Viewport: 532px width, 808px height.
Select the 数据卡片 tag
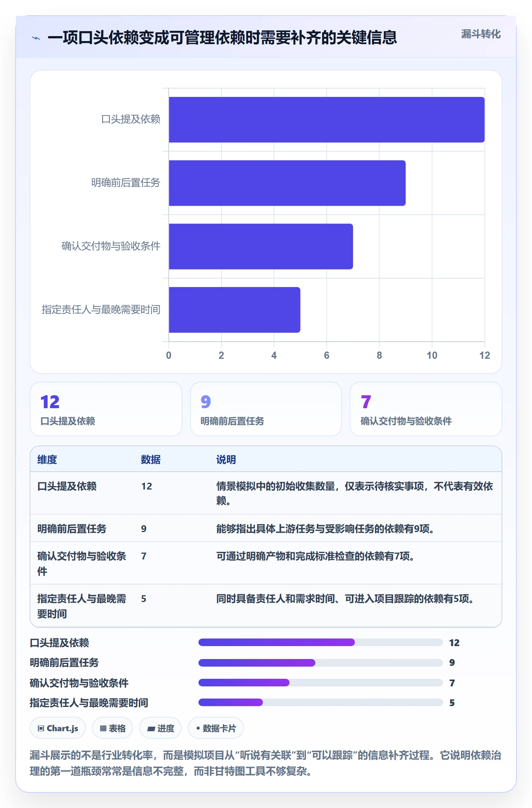(x=216, y=728)
